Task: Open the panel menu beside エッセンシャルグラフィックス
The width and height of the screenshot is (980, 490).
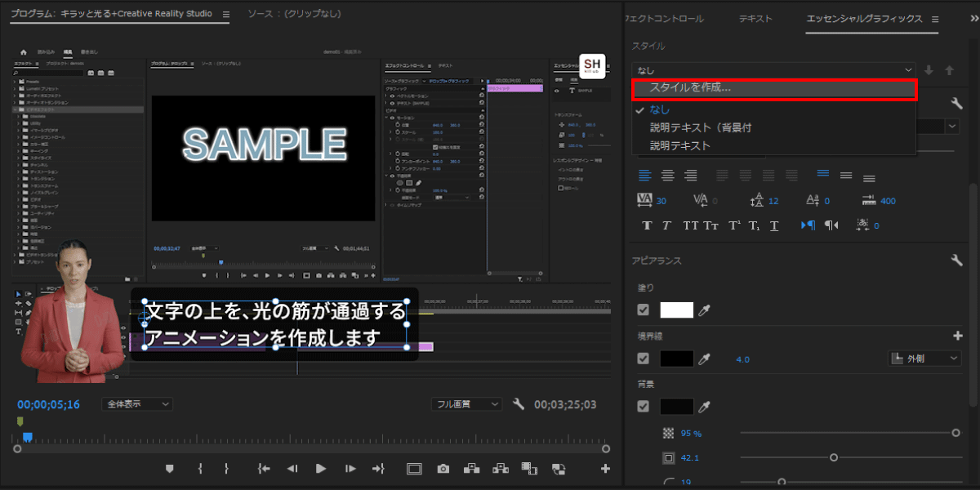Action: coord(935,19)
